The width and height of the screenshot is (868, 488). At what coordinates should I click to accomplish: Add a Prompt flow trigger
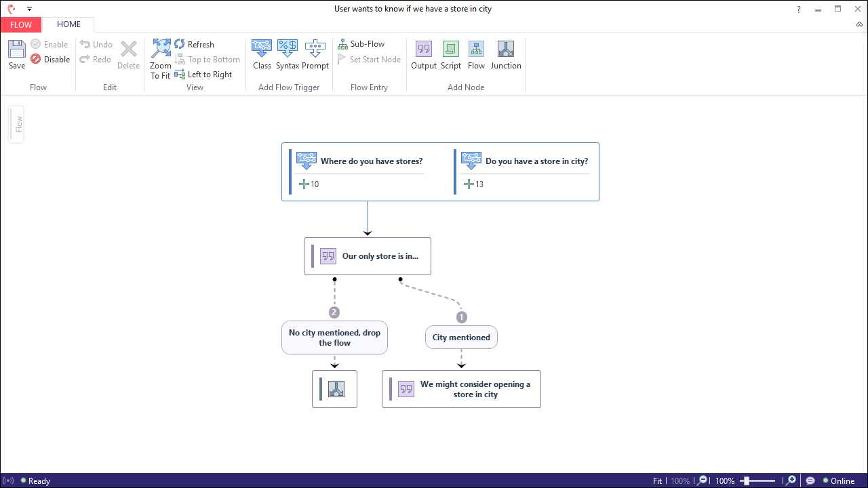coord(315,55)
